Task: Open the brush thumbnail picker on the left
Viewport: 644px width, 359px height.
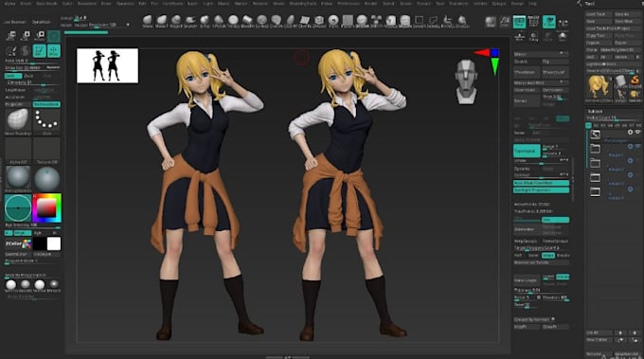Action: coord(18,120)
